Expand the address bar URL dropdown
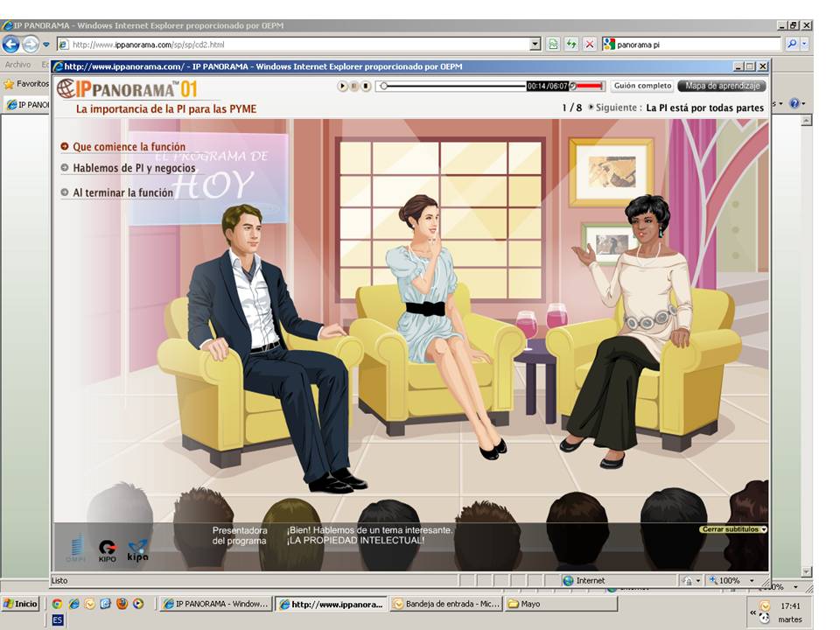The width and height of the screenshot is (840, 630). (535, 44)
